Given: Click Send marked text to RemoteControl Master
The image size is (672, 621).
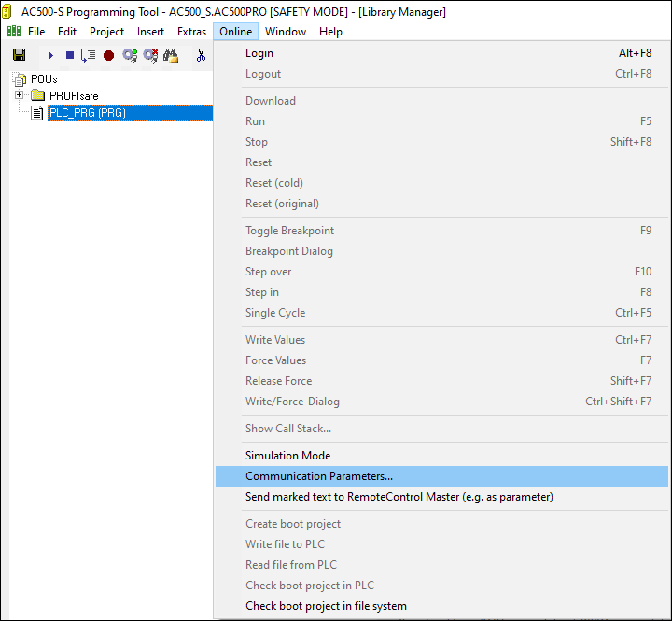Looking at the screenshot, I should 399,497.
